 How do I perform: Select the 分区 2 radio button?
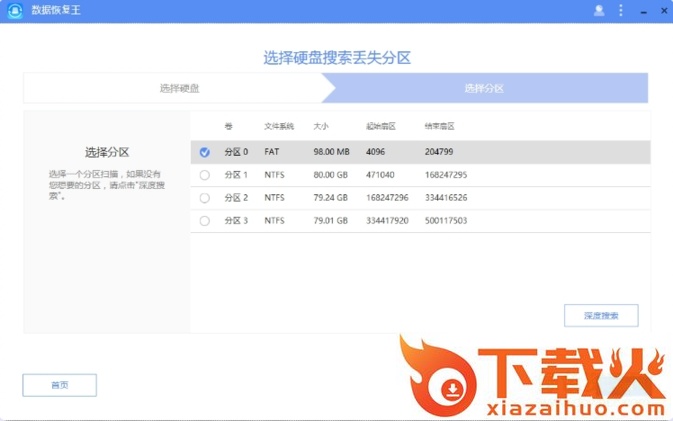coord(205,198)
